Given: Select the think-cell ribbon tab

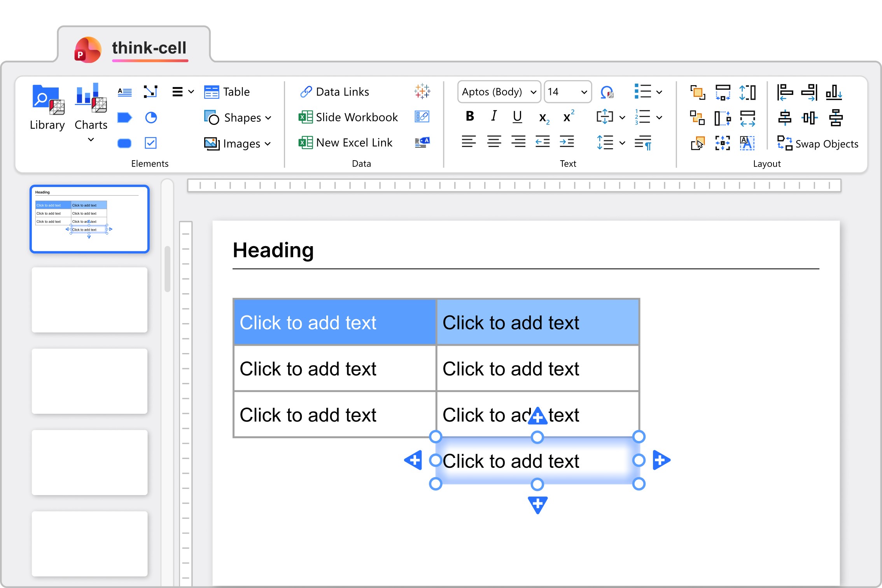Looking at the screenshot, I should click(x=149, y=48).
